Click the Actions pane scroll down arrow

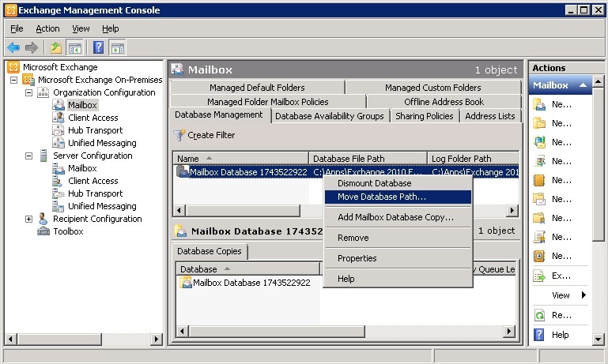(x=598, y=340)
